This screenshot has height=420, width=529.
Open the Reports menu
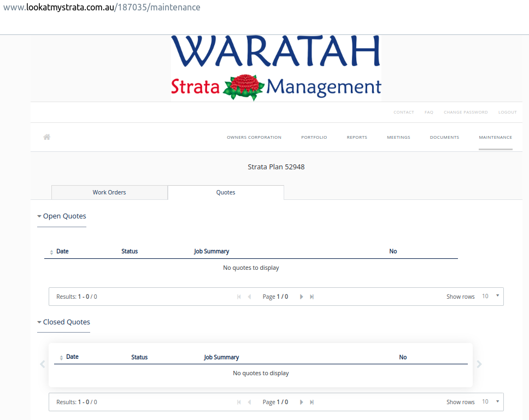pyautogui.click(x=357, y=137)
